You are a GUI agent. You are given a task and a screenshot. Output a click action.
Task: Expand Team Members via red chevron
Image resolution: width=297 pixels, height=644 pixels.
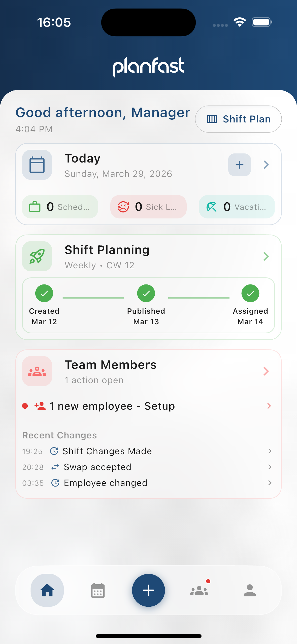point(266,371)
